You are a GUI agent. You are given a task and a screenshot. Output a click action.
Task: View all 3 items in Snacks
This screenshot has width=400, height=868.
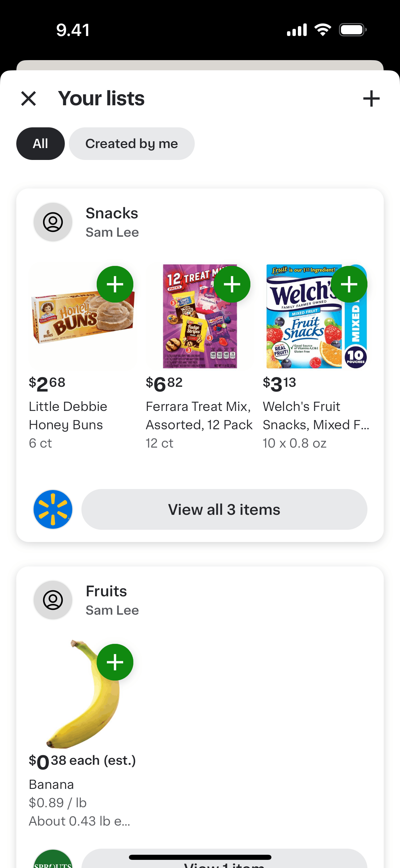click(x=224, y=509)
